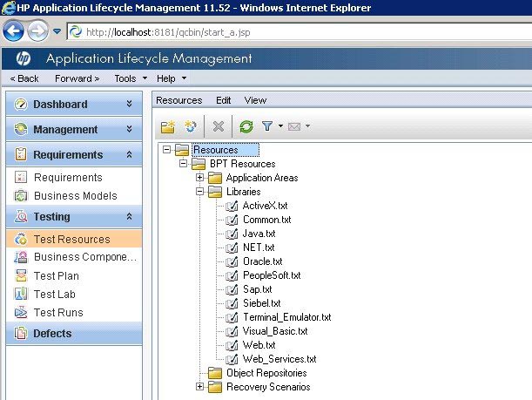532x400 pixels.
Task: Select the Web.txt library file
Action: click(259, 344)
